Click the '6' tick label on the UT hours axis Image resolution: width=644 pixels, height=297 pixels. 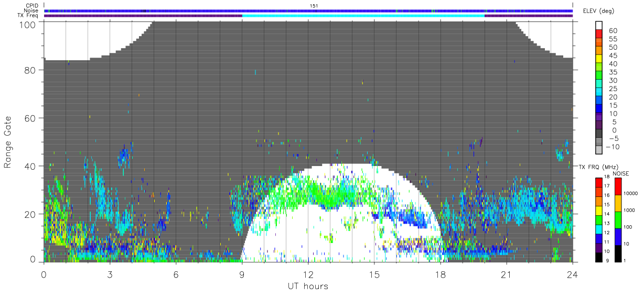176,274
